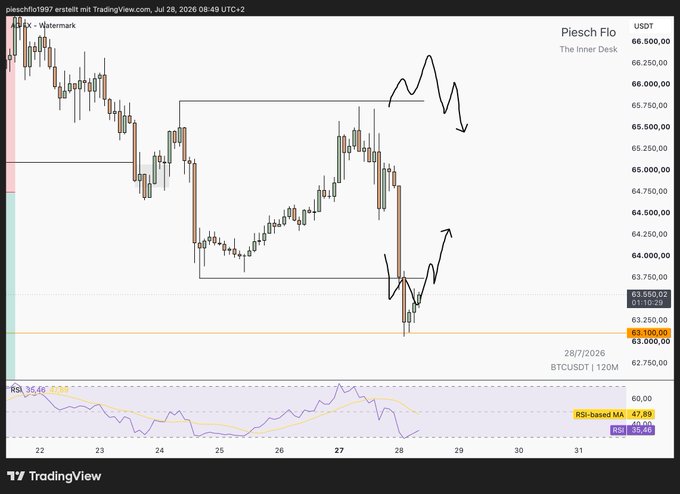Screen dimensions: 680x494
Task: Click the 64.000,00 price axis label
Action: pos(651,255)
